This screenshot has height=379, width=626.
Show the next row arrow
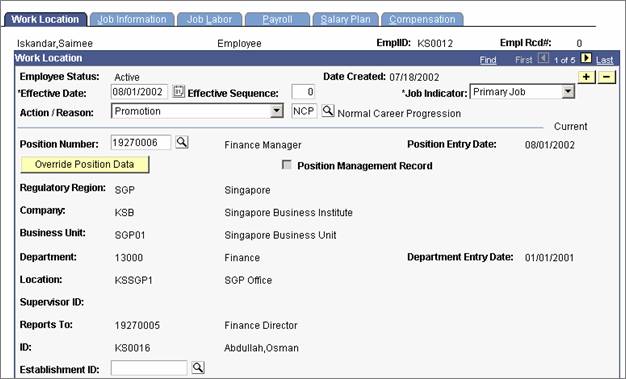pos(586,58)
